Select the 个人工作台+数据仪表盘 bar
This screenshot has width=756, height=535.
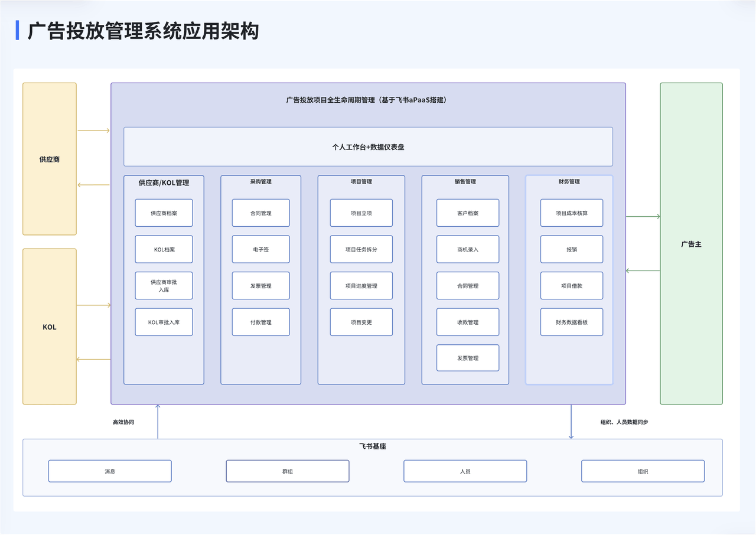[368, 146]
